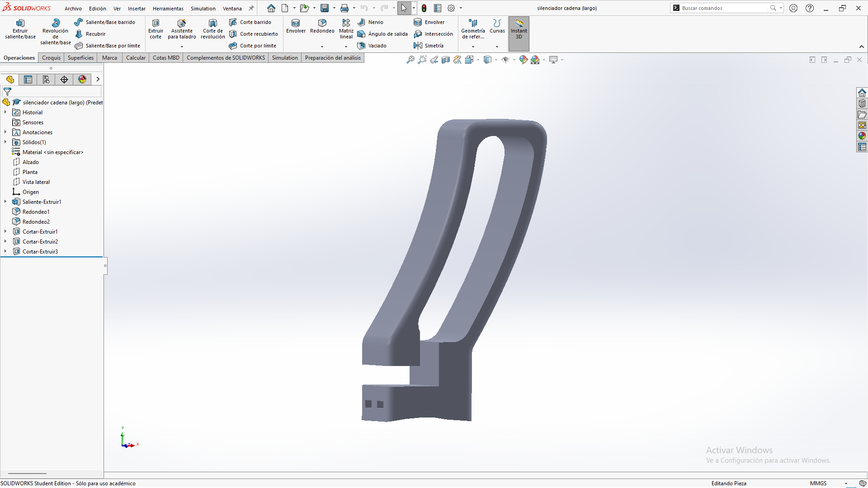This screenshot has height=488, width=868.
Task: Expand the Cortar-Extruir1 feature
Action: pyautogui.click(x=5, y=231)
